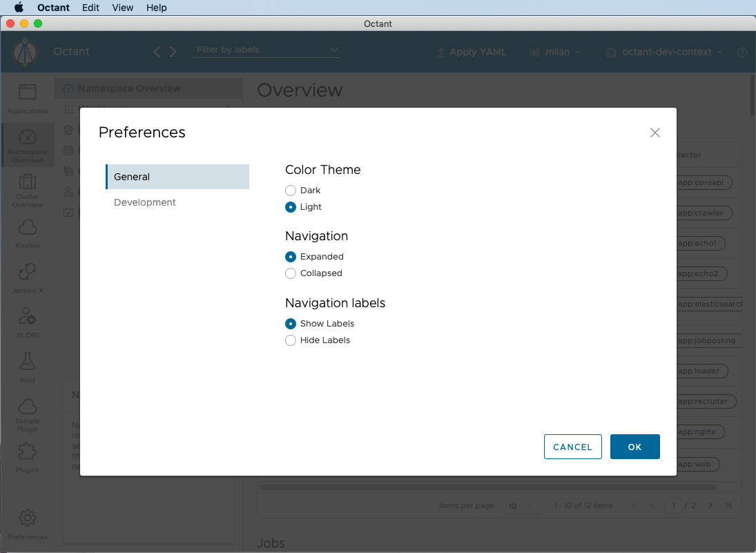
Task: Close the Preferences dialog with the X
Action: [x=655, y=133]
